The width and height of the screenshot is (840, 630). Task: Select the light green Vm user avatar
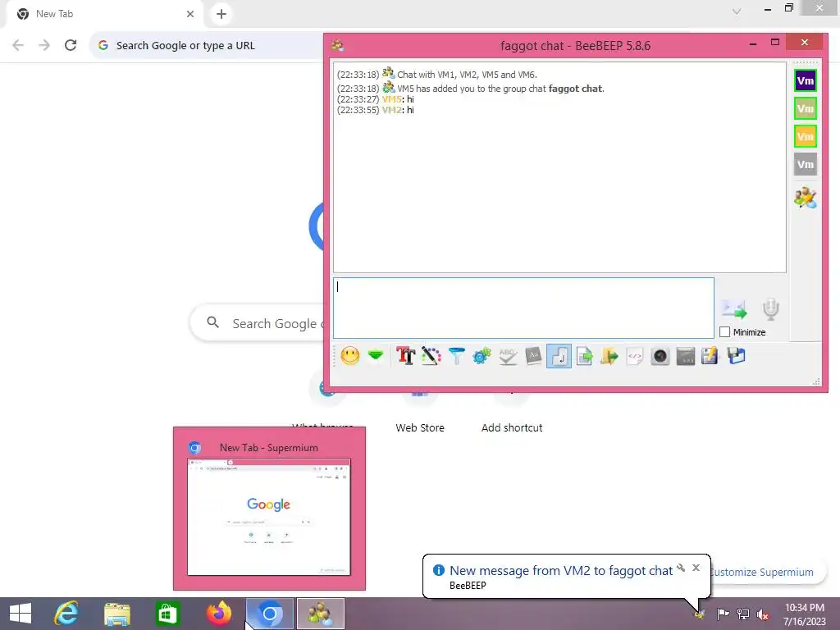(x=806, y=109)
